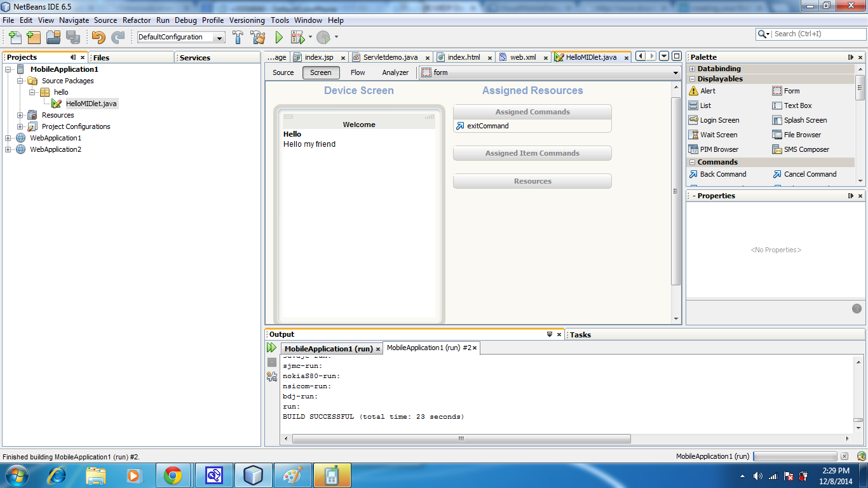Image resolution: width=868 pixels, height=488 pixels.
Task: Open the form component dropdown
Action: click(550, 72)
